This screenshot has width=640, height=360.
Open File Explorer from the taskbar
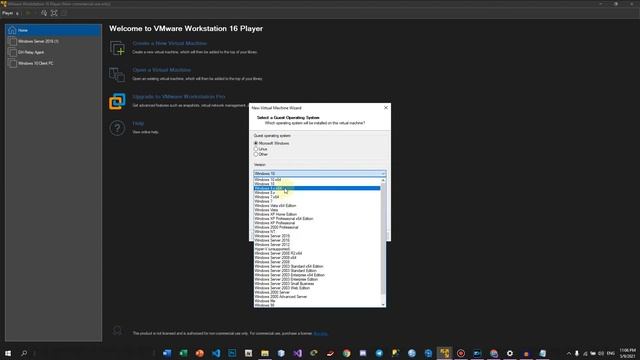click(x=265, y=353)
